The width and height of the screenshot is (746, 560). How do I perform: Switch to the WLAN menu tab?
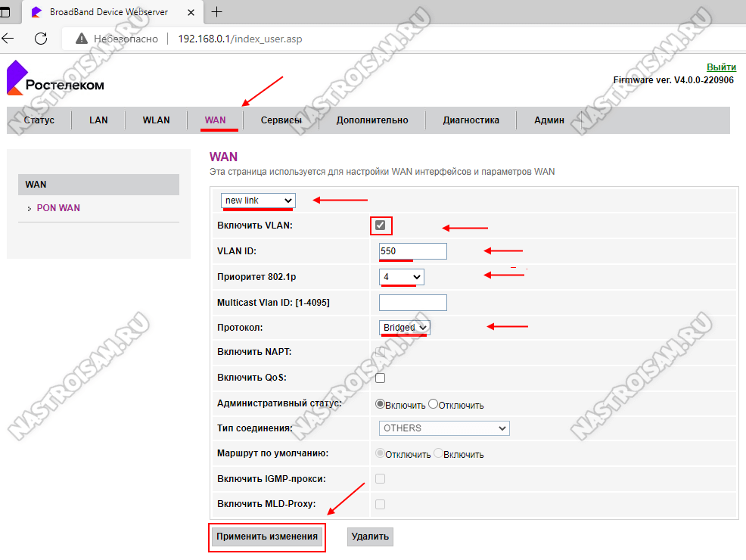(156, 120)
